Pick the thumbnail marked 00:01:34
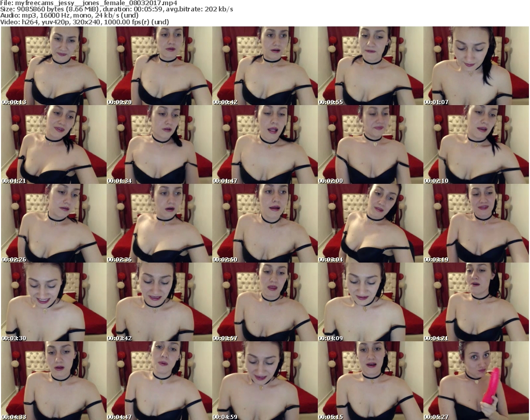Viewport: 530px width, 420px height. point(159,144)
